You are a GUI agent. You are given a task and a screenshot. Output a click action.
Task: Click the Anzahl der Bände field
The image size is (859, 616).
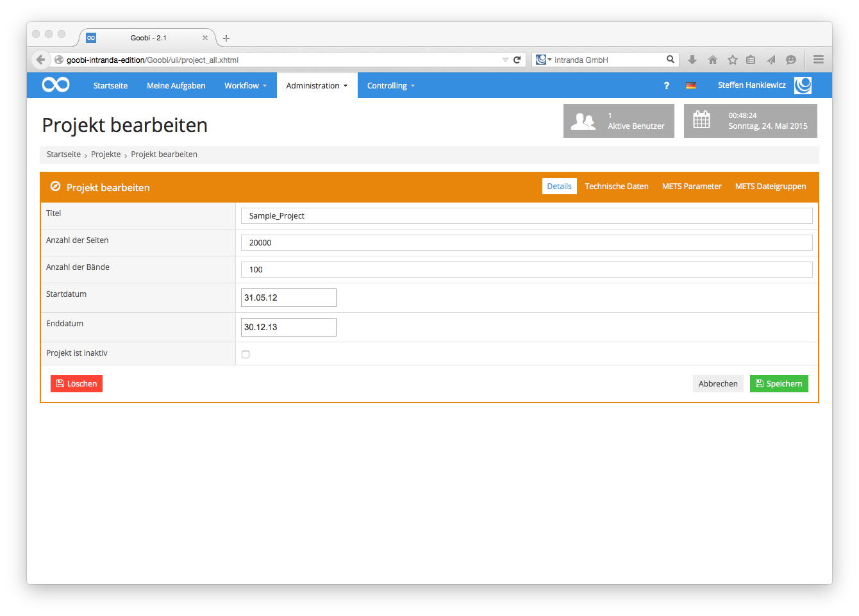pyautogui.click(x=527, y=270)
